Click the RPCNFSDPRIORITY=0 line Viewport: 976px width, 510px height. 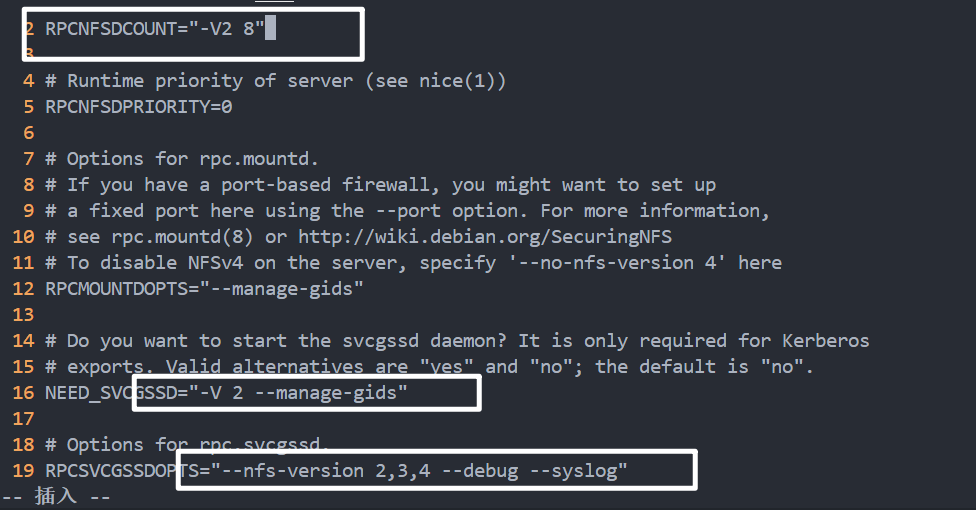138,107
